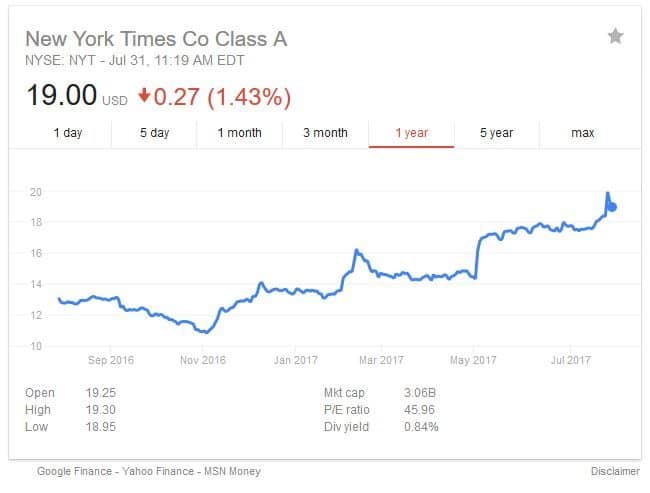Click the 19.00 USD price value
Screen dimensions: 650x493
click(x=77, y=95)
